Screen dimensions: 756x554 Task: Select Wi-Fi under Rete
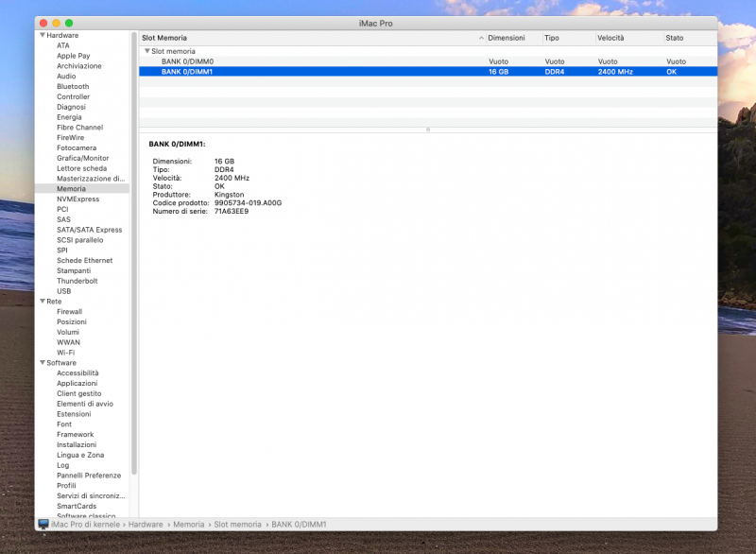pyautogui.click(x=65, y=353)
